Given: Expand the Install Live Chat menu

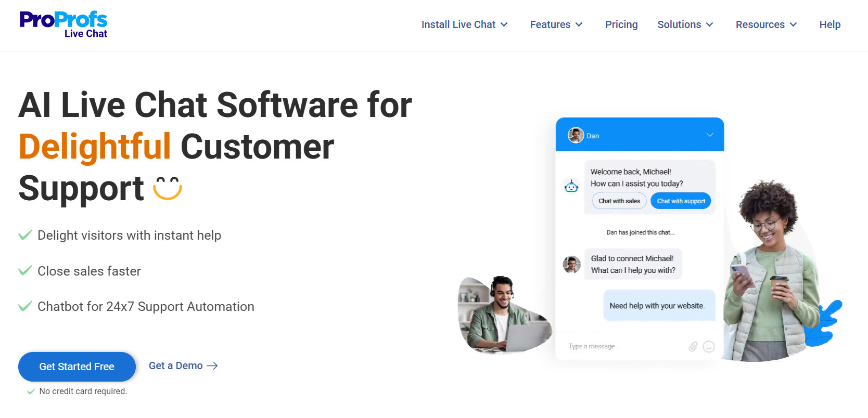Looking at the screenshot, I should tap(464, 24).
